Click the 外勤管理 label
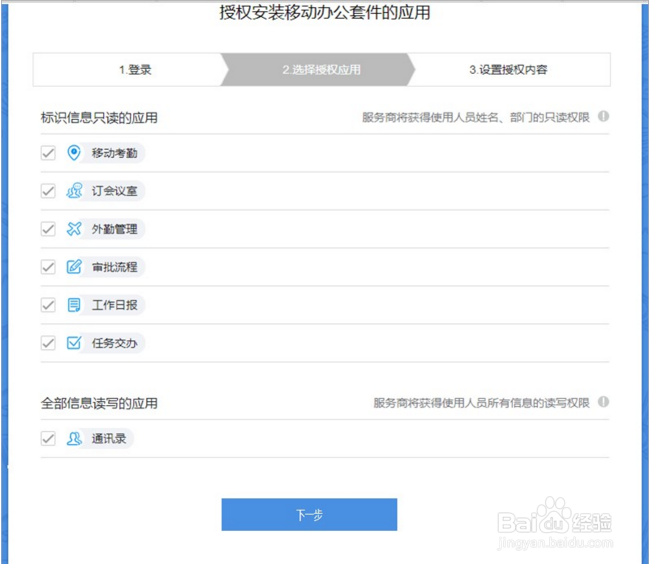The image size is (649, 566). [114, 229]
